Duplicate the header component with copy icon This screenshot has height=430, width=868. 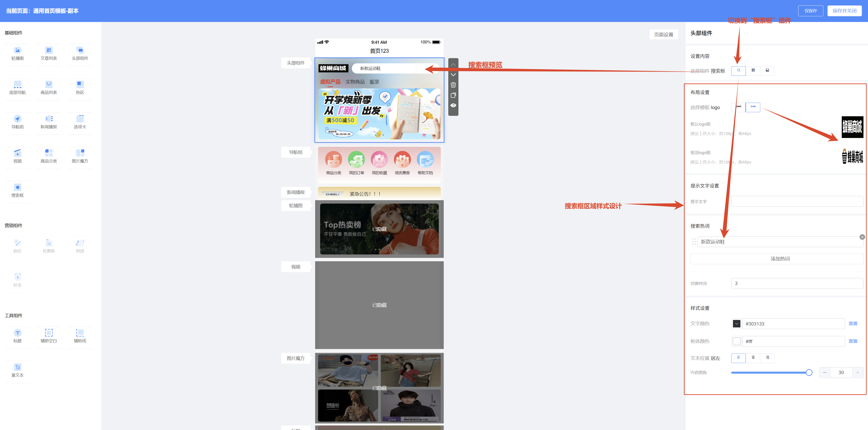point(453,95)
